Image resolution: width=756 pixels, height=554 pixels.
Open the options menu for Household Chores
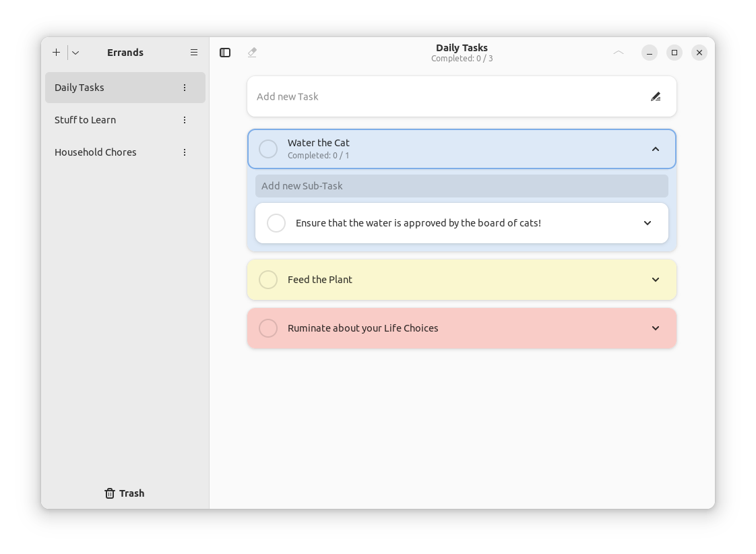click(x=185, y=152)
